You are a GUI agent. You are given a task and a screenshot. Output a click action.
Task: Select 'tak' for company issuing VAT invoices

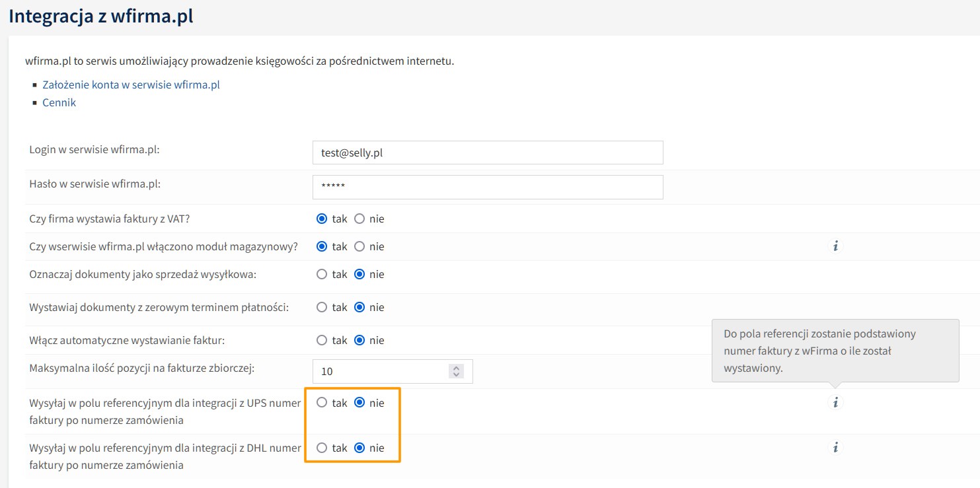click(x=322, y=219)
